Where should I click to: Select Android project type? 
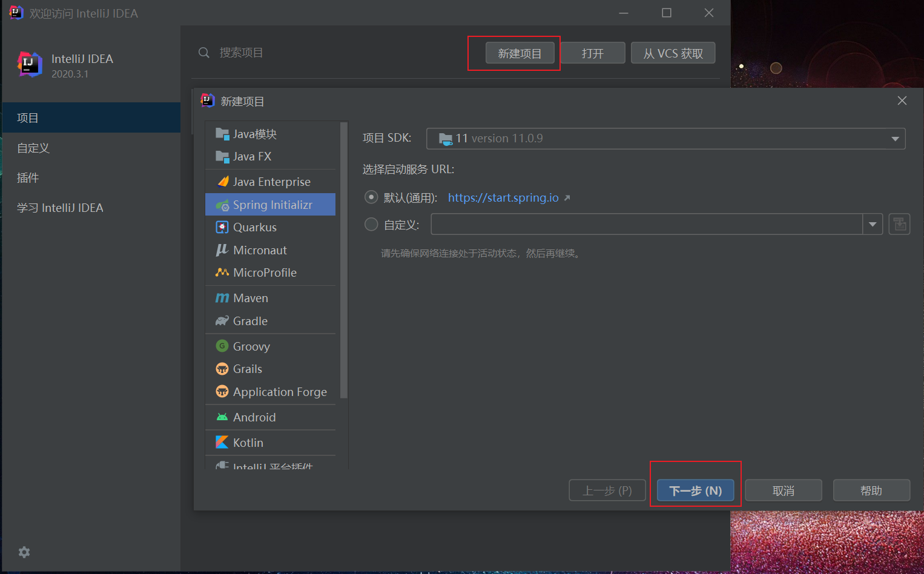(x=271, y=417)
